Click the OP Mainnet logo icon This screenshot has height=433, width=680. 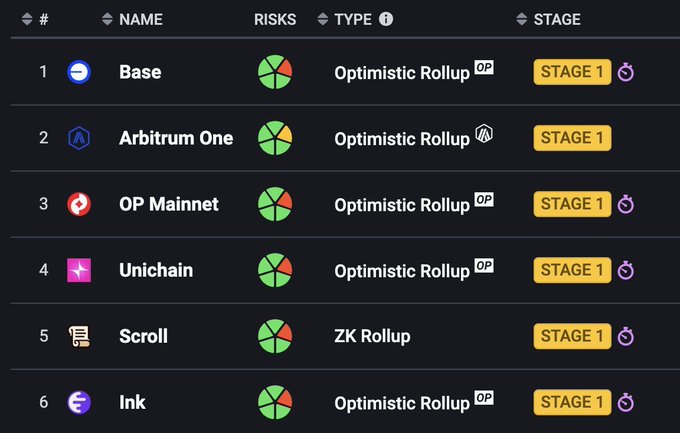(x=78, y=204)
